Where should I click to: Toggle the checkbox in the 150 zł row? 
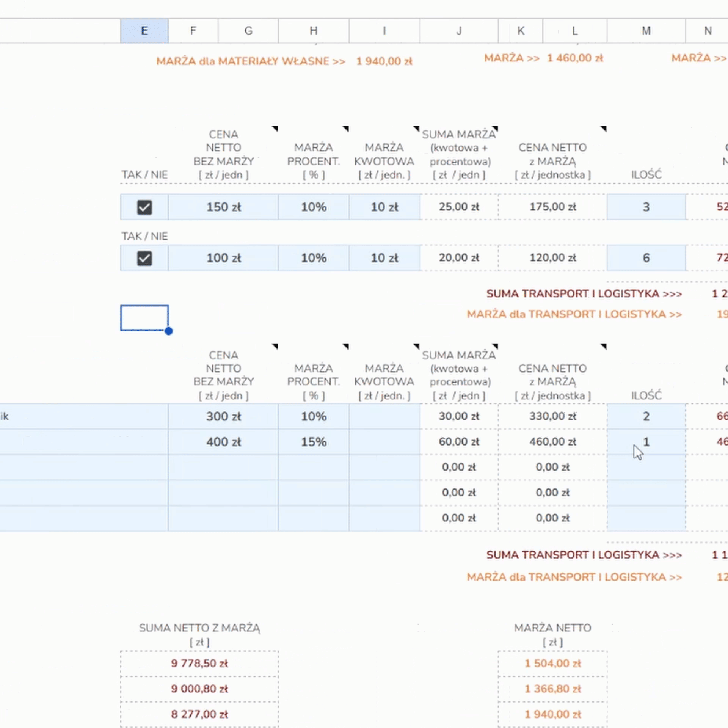tap(144, 207)
